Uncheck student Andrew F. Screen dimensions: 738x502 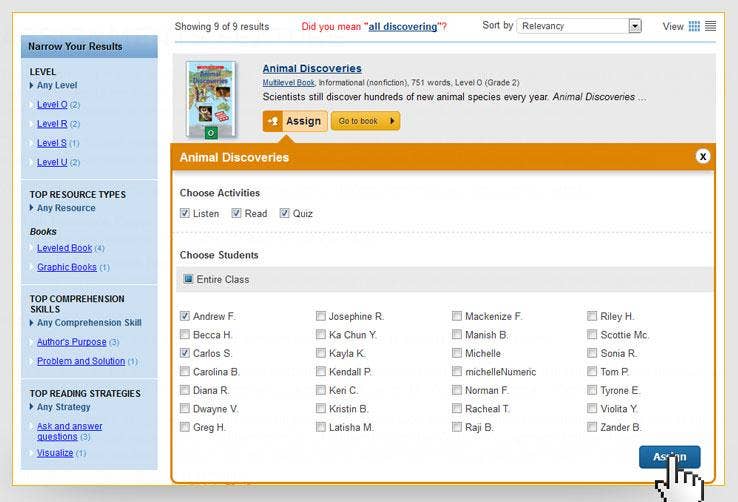pyautogui.click(x=184, y=316)
